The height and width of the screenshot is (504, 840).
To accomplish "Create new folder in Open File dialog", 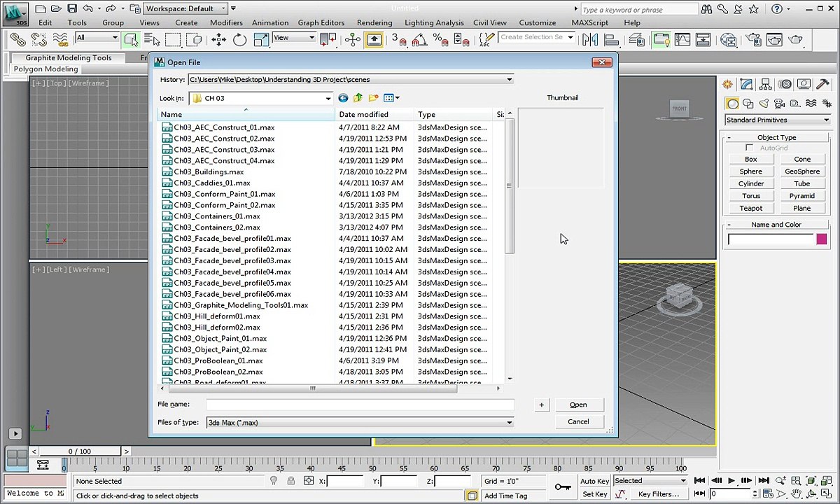I will point(372,98).
